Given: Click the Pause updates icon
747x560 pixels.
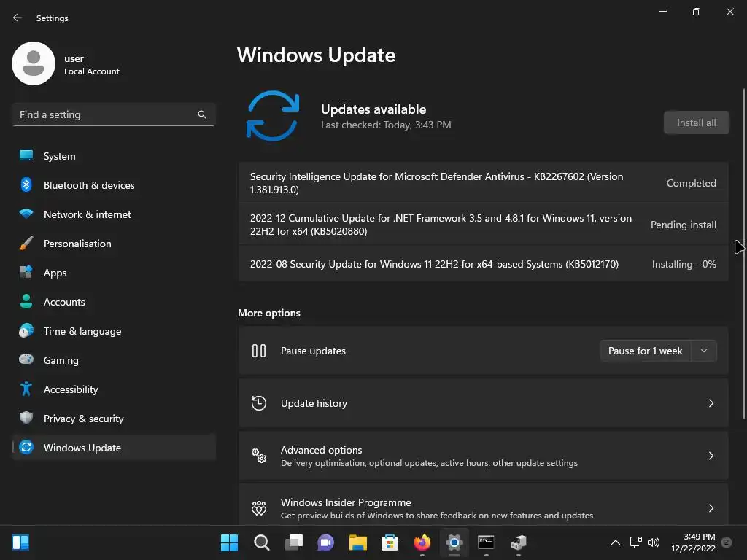Looking at the screenshot, I should pos(259,351).
